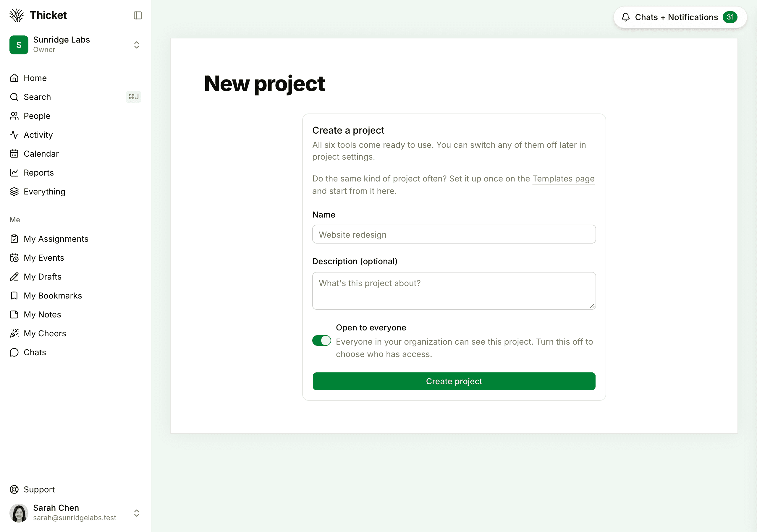Click the Thicket logo icon
The width and height of the screenshot is (757, 532).
pyautogui.click(x=17, y=15)
